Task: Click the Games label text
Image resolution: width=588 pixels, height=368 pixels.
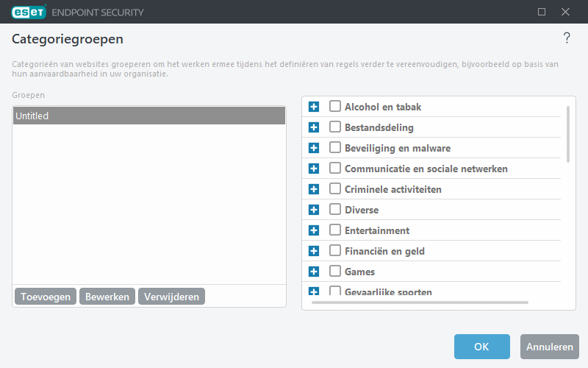Action: (x=359, y=272)
